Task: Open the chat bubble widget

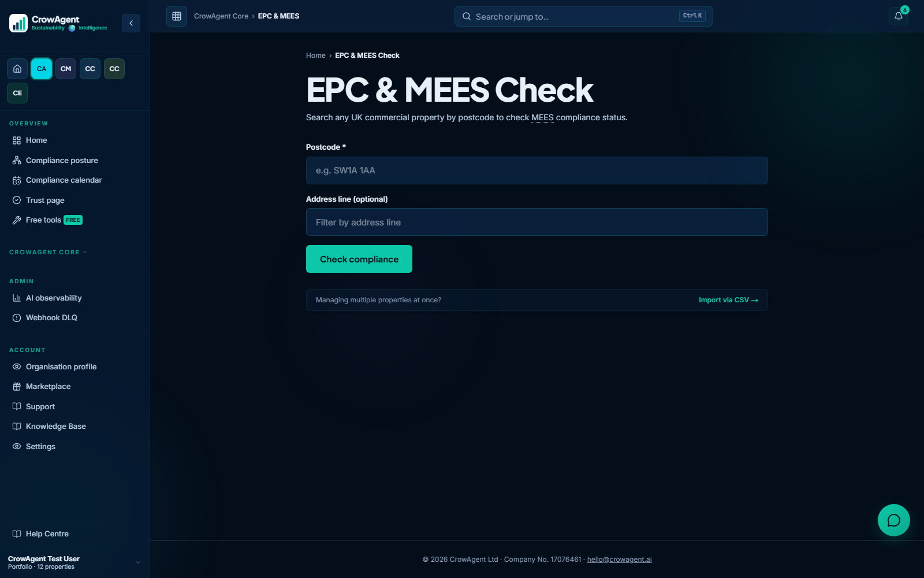Action: coord(894,520)
